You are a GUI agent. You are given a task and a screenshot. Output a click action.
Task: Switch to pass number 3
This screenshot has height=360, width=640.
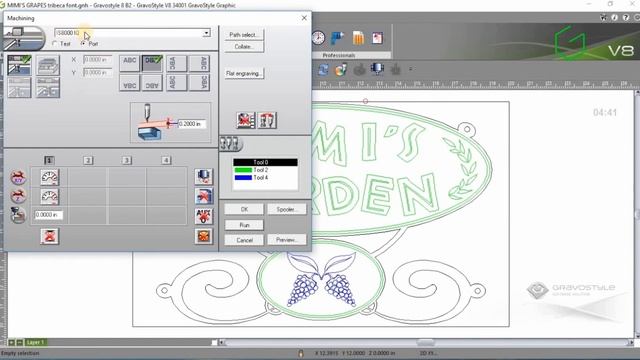click(x=127, y=160)
